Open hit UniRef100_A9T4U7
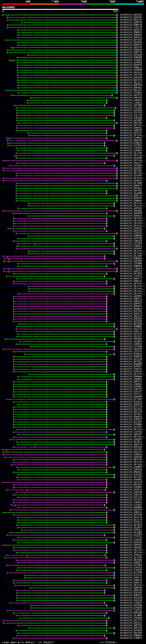The width and height of the screenshot is (146, 644). (131, 40)
